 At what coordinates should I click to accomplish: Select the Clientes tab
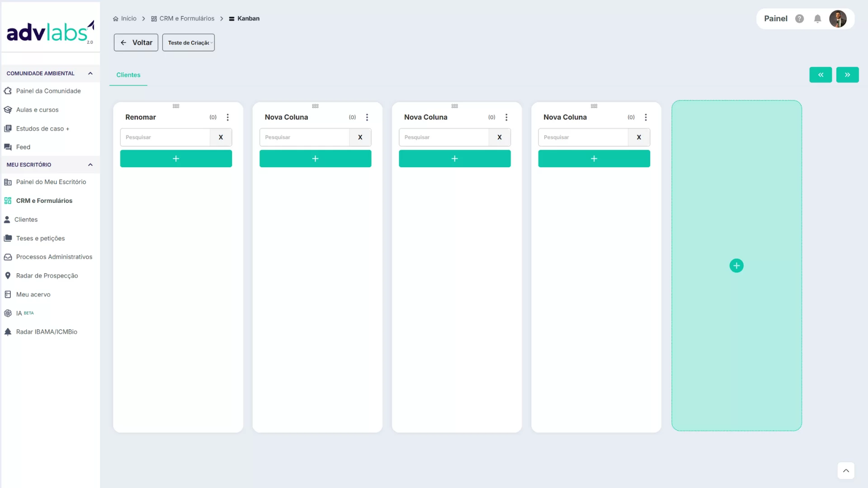[128, 75]
